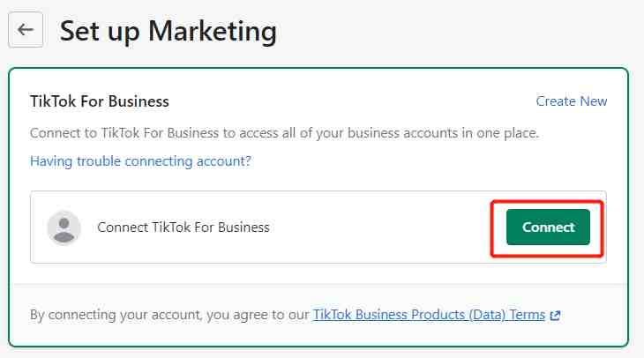Click inside the Connect TikTok For Business row
This screenshot has height=358, width=644.
318,227
